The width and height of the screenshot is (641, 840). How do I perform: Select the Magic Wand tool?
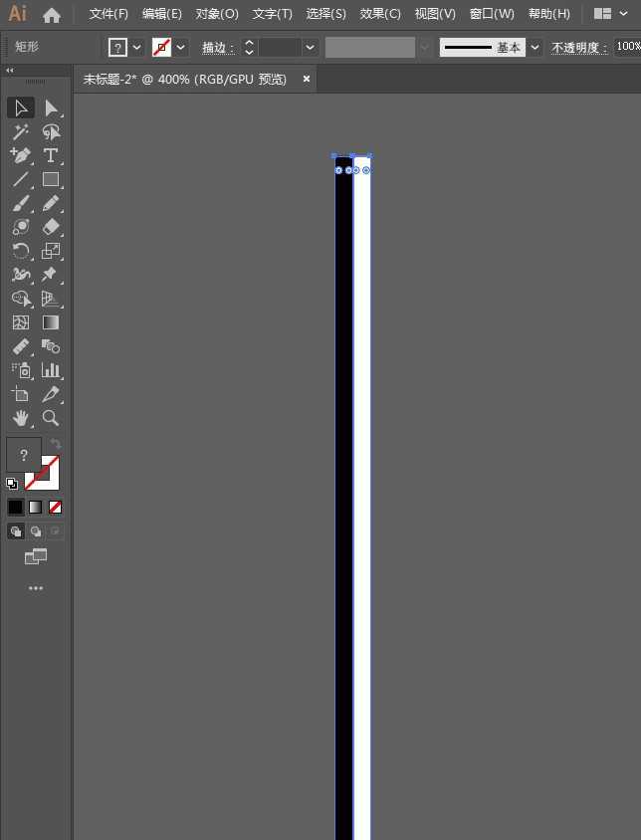tap(21, 131)
